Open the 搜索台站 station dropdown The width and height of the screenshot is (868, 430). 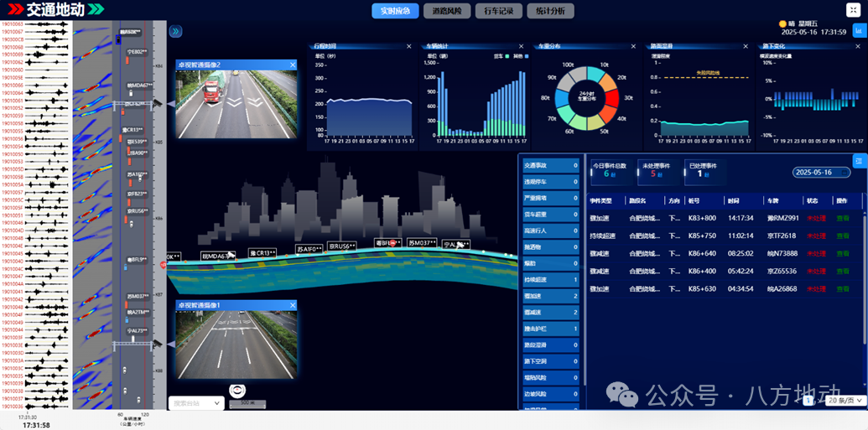pyautogui.click(x=196, y=403)
